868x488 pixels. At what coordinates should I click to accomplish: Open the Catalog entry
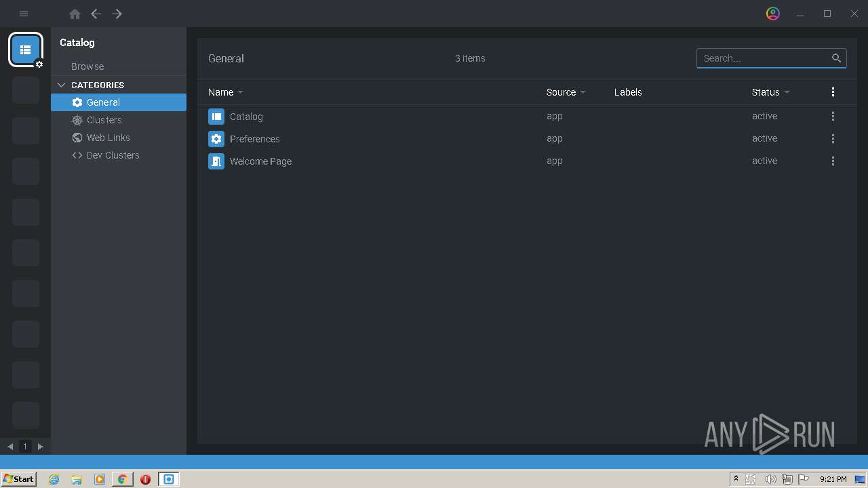[246, 117]
